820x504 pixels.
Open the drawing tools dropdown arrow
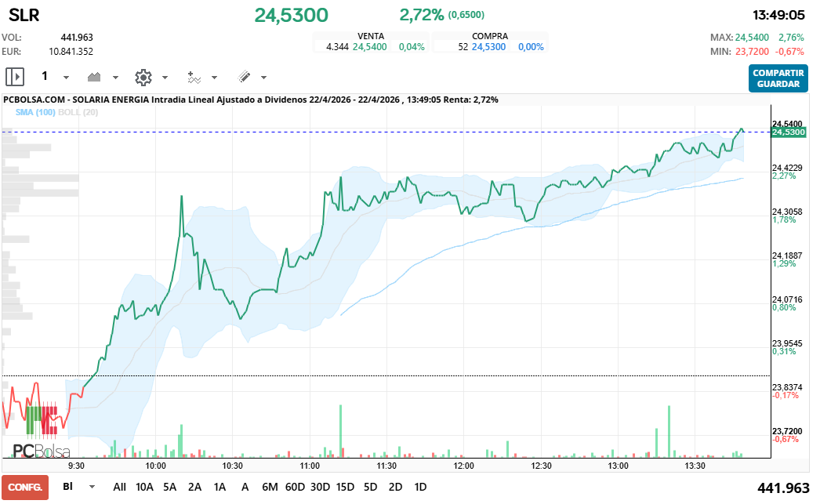pyautogui.click(x=263, y=78)
